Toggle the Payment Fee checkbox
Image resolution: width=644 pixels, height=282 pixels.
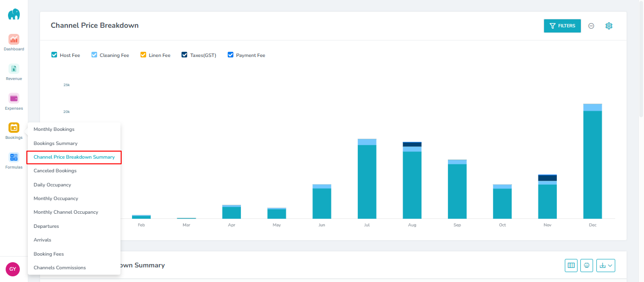(x=231, y=55)
